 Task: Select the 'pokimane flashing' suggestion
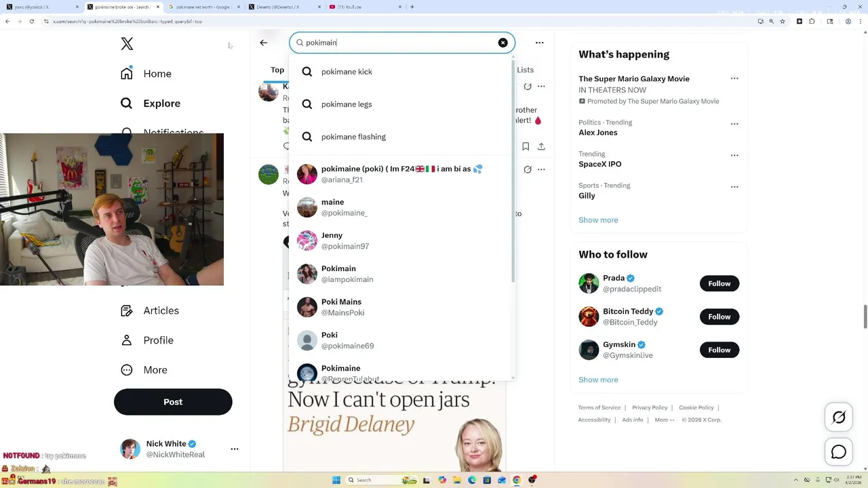[x=401, y=137]
